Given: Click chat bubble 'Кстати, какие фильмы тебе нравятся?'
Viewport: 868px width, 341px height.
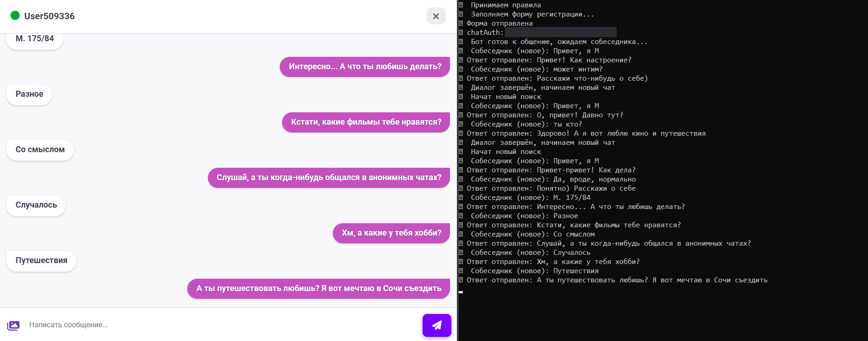Looking at the screenshot, I should [x=366, y=122].
